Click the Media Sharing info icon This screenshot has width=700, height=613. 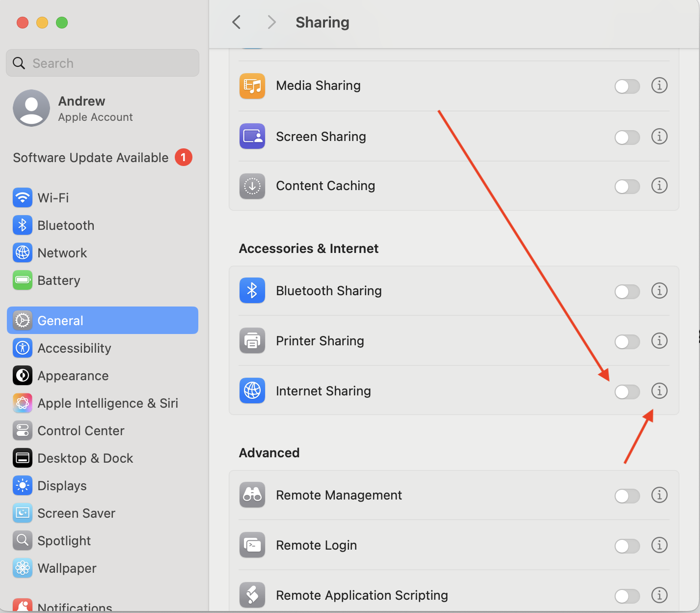tap(659, 85)
